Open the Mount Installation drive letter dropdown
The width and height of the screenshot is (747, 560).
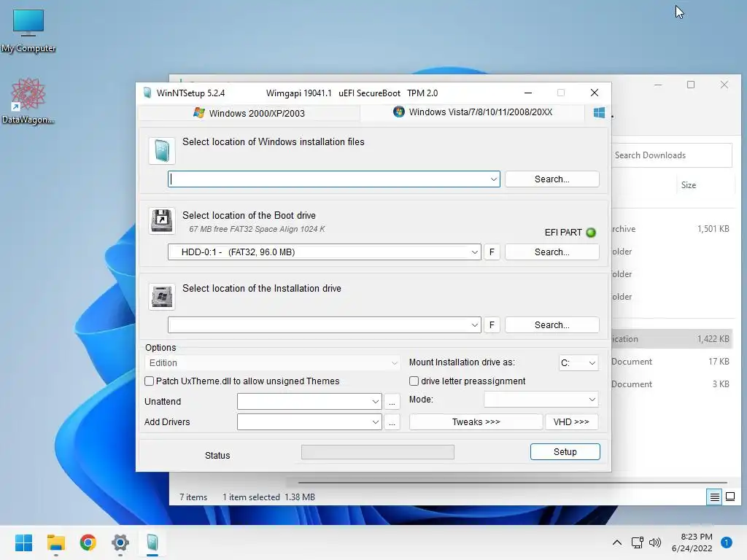578,363
